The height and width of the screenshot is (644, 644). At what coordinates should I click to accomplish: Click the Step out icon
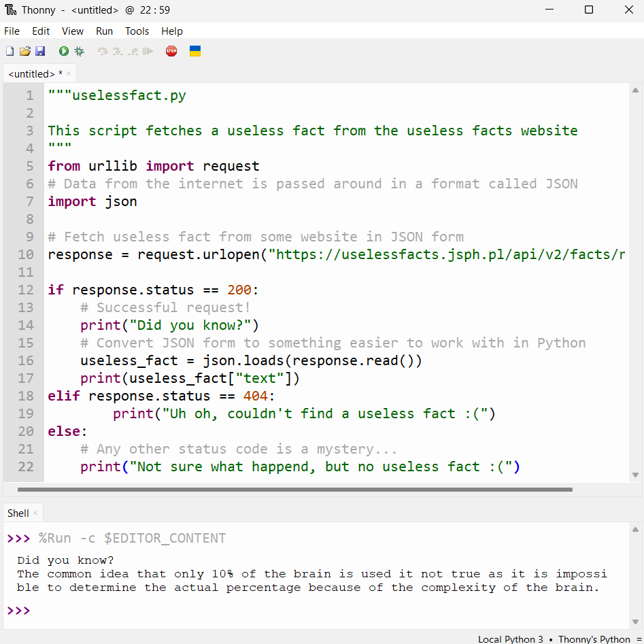pos(134,51)
